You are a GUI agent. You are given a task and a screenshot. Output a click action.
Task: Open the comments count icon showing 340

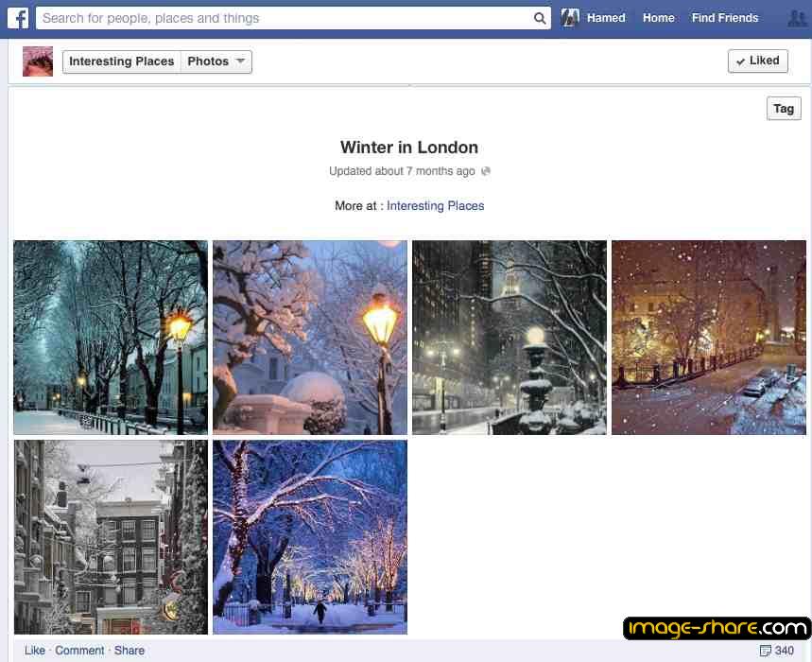[765, 651]
